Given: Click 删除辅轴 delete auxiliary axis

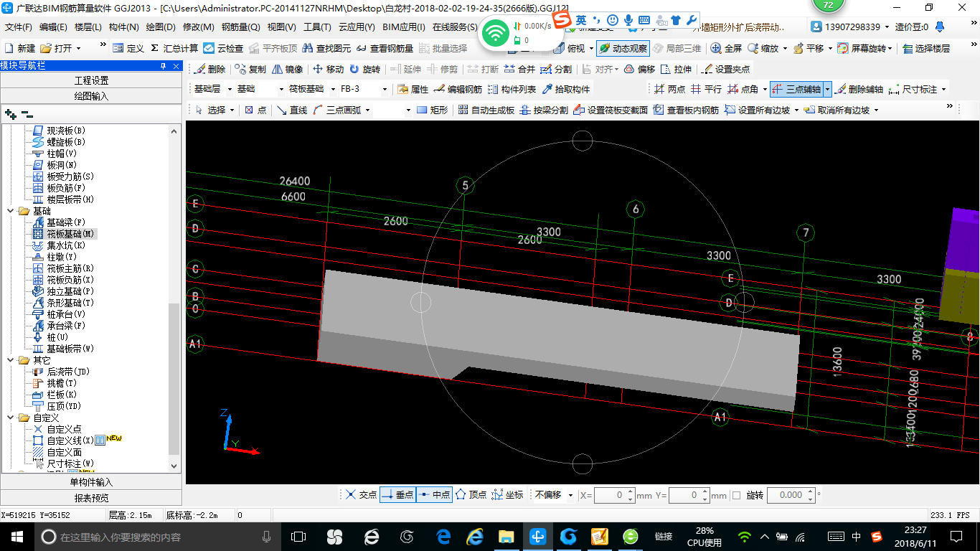Looking at the screenshot, I should pos(859,89).
